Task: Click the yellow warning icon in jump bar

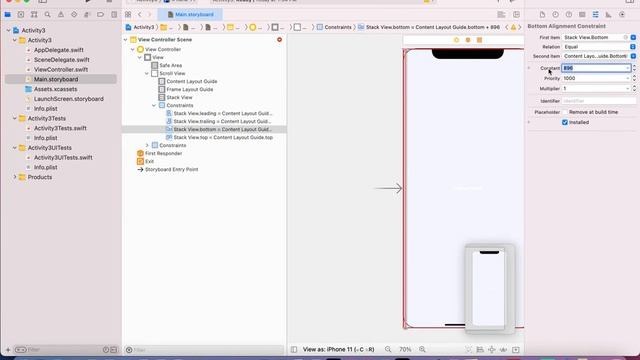Action: point(513,27)
